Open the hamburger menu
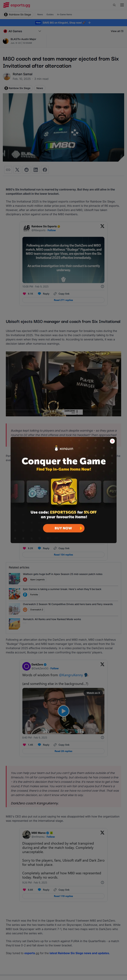 pyautogui.click(x=122, y=5)
